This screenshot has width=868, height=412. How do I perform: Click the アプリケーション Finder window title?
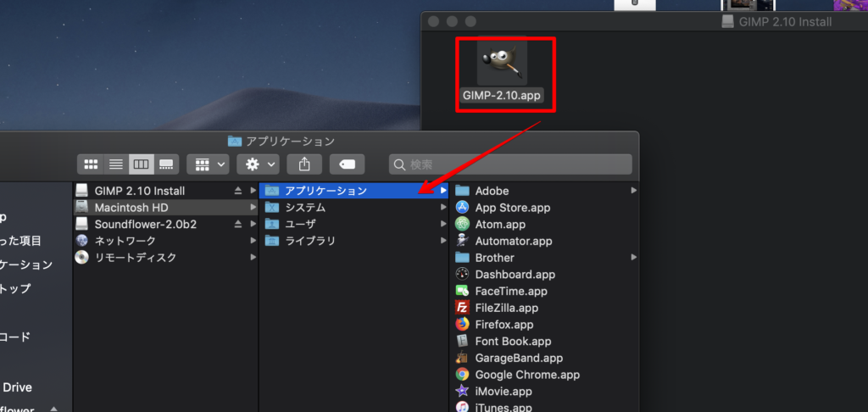290,142
